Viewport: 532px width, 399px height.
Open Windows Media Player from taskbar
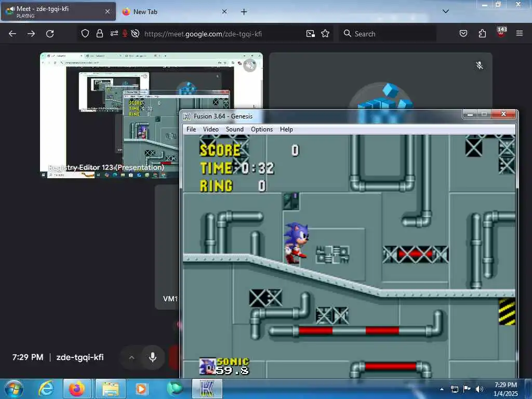141,389
